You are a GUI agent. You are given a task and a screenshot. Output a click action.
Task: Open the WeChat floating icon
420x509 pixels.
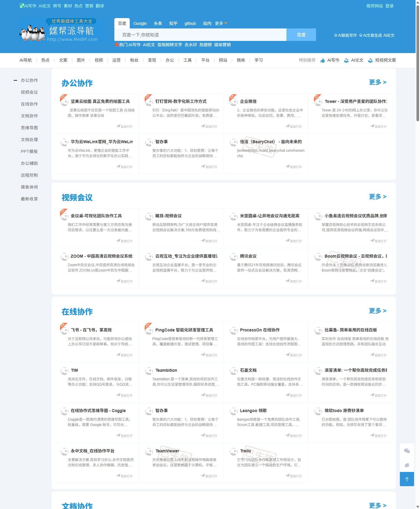(x=407, y=451)
